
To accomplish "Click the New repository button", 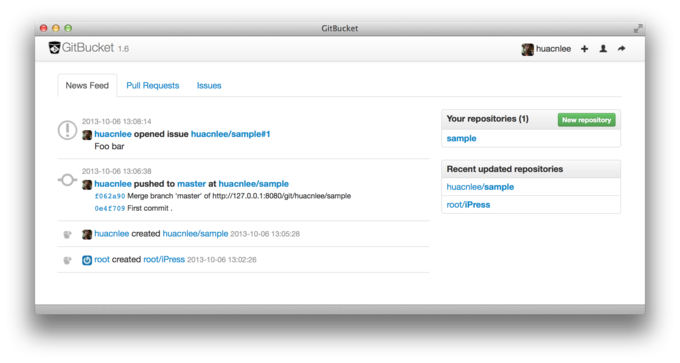I will coord(586,120).
